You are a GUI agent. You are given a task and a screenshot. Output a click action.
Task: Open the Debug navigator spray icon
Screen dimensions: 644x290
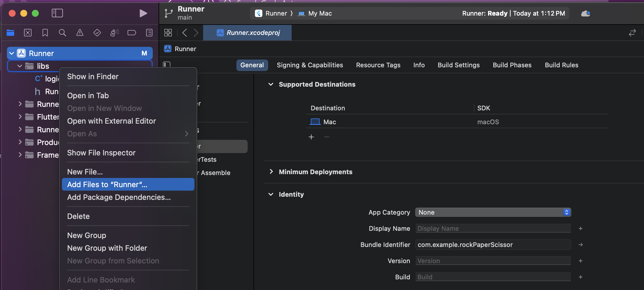(x=115, y=33)
